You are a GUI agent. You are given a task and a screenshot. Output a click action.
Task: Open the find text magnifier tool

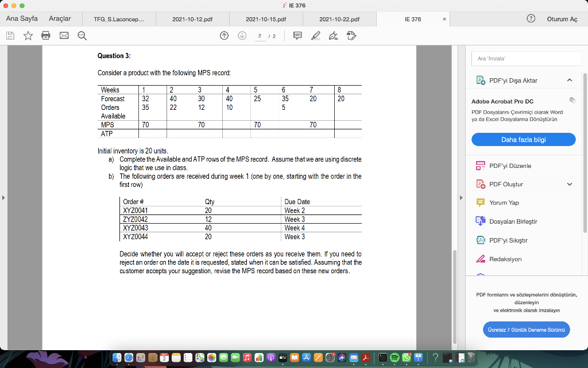pos(82,36)
